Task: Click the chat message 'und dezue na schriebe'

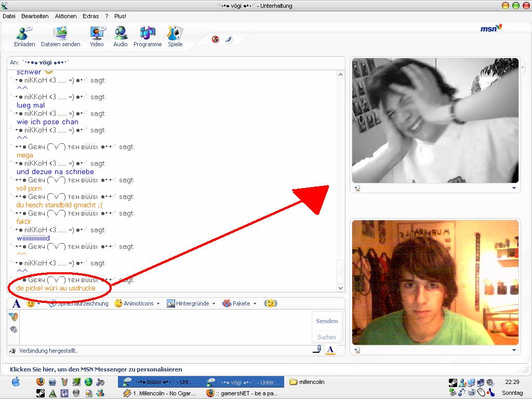Action: (x=55, y=171)
